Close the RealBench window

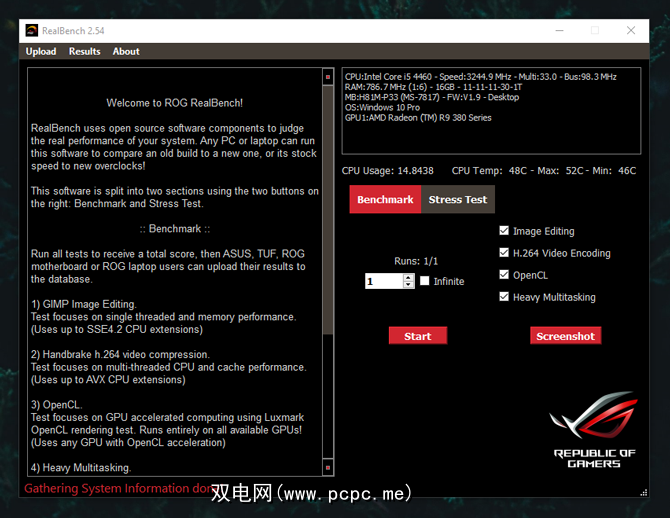point(631,30)
